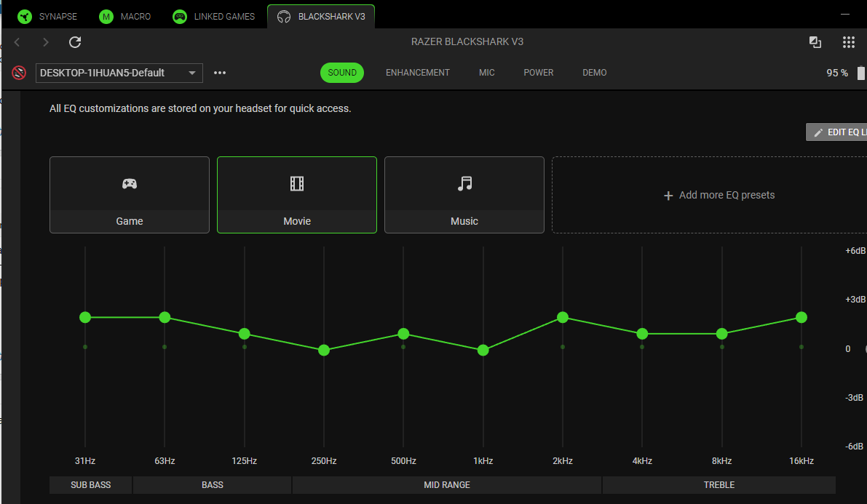Click the 1kHz EQ slider handle
The width and height of the screenshot is (867, 504).
tap(483, 351)
